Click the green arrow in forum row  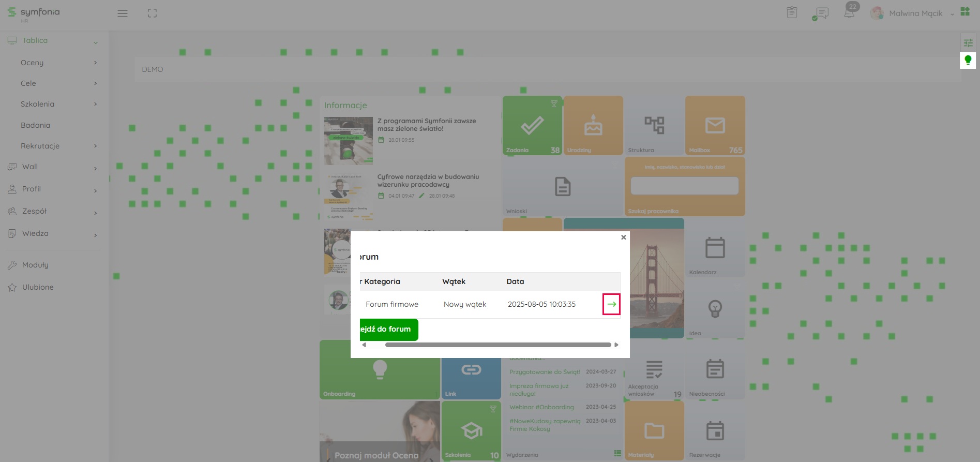coord(611,304)
